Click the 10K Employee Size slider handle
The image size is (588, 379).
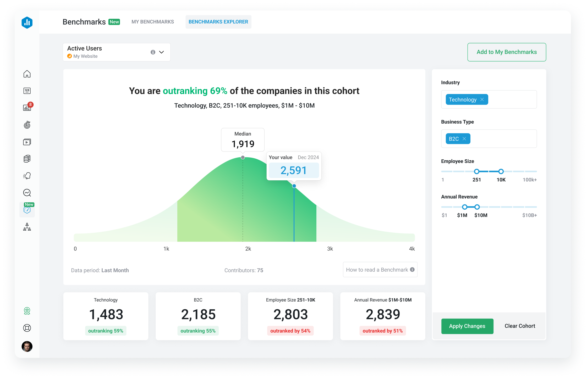click(501, 171)
